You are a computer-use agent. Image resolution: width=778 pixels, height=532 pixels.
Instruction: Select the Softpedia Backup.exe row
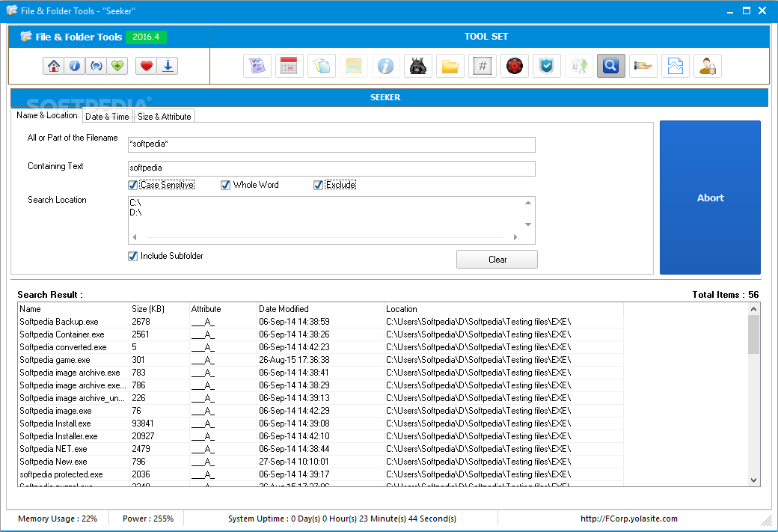320,322
